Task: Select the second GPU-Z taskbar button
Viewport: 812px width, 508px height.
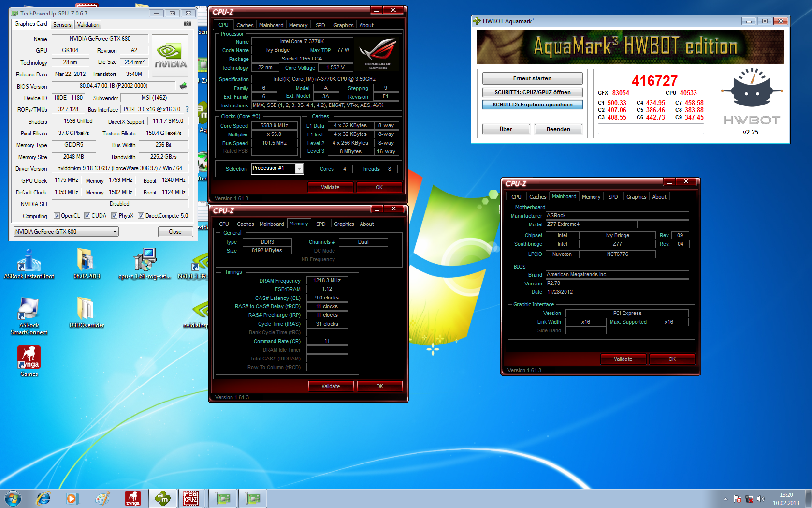Action: (253, 498)
